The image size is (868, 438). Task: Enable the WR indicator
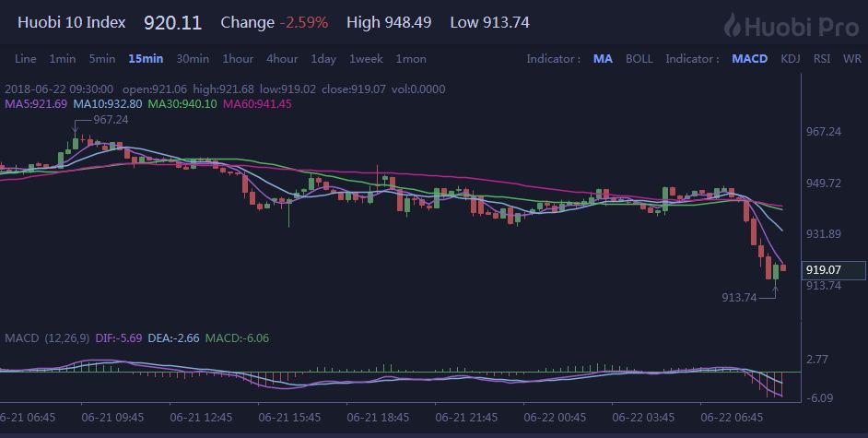852,59
